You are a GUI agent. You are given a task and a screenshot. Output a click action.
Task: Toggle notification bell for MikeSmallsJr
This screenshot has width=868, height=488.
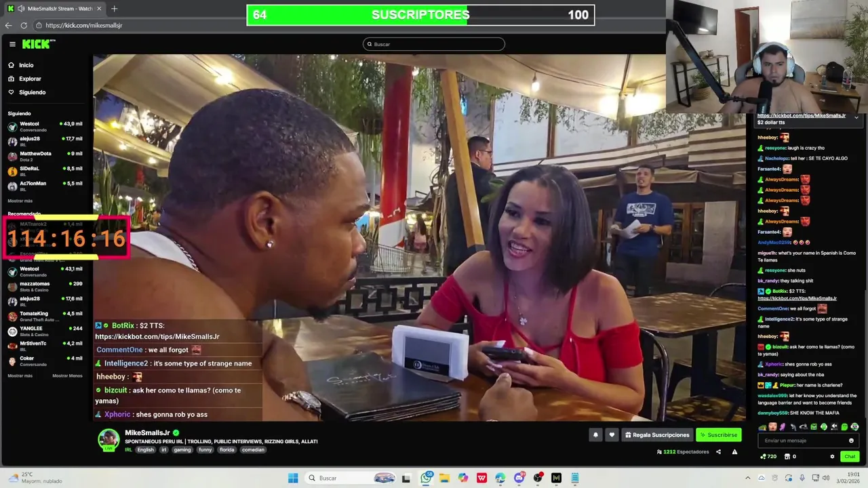pyautogui.click(x=595, y=435)
